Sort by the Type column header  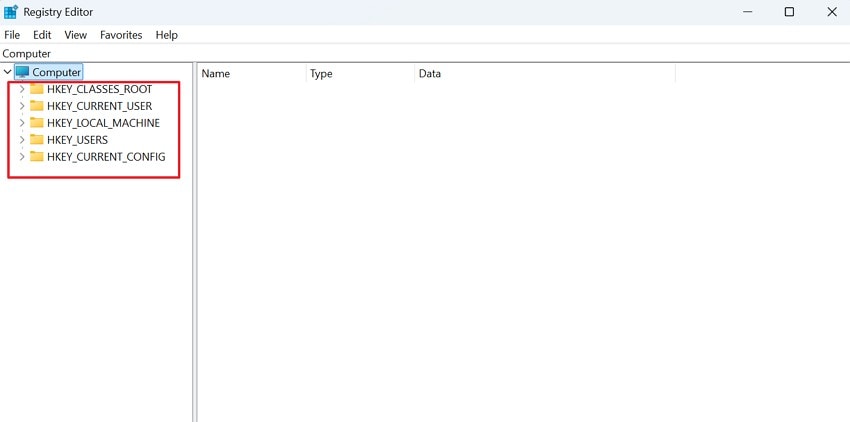click(360, 73)
